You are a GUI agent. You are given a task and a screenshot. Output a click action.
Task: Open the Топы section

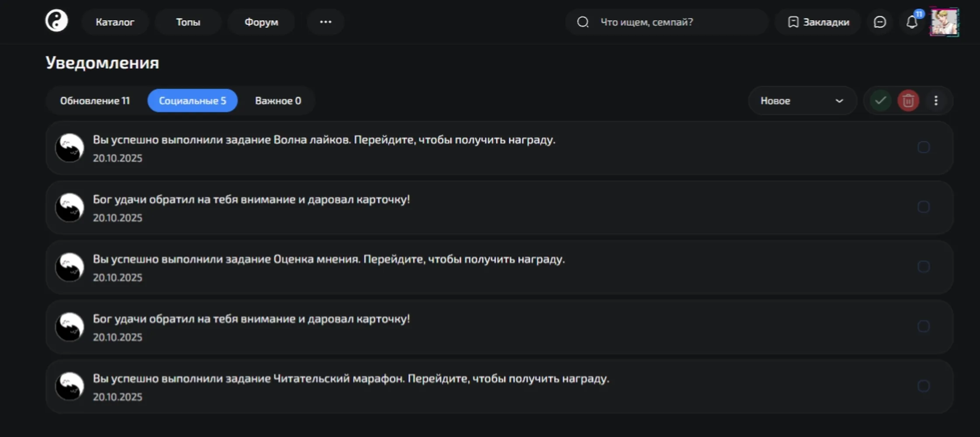[x=188, y=22]
